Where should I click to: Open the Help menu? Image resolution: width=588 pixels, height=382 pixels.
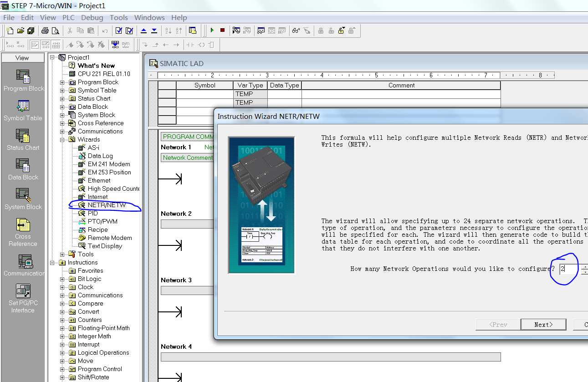(x=179, y=17)
